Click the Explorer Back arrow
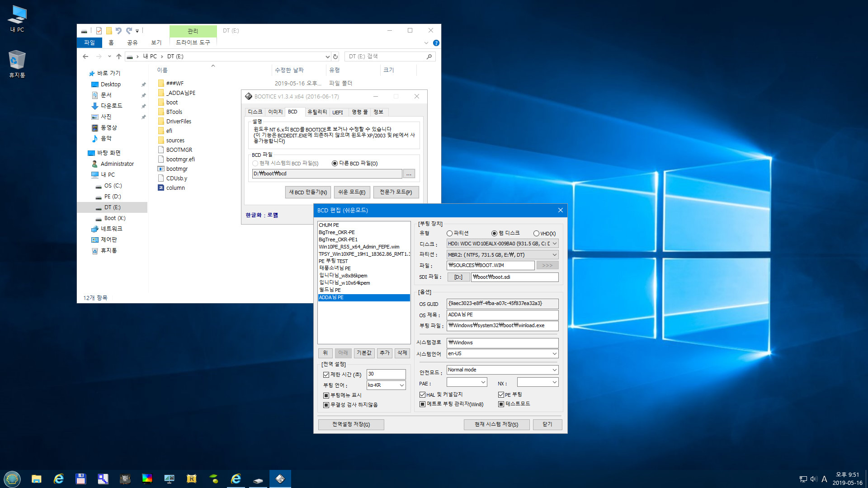Image resolution: width=868 pixels, height=488 pixels. click(85, 56)
